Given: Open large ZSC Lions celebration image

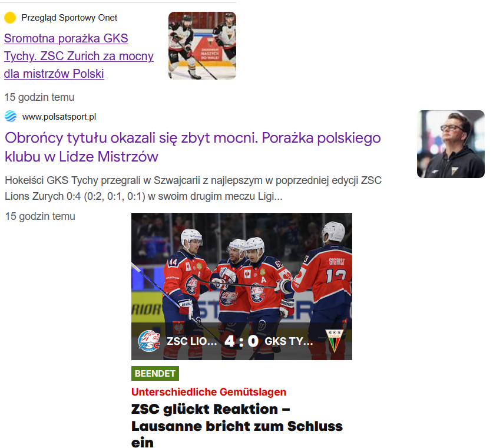Looking at the screenshot, I should pyautogui.click(x=241, y=286).
